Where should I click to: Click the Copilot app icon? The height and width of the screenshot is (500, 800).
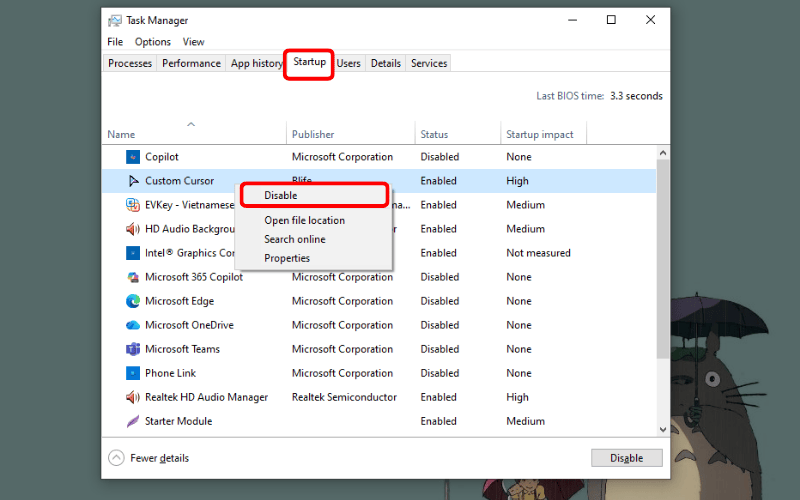[133, 157]
